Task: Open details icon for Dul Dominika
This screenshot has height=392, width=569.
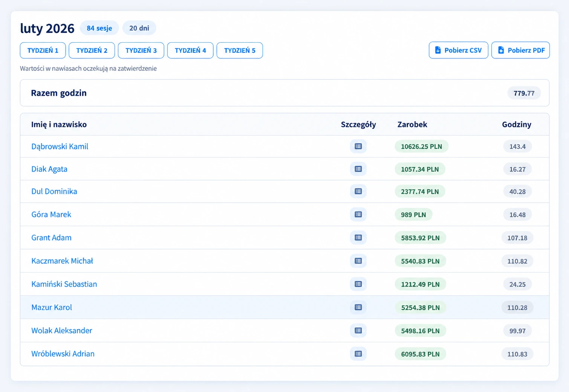Action: pyautogui.click(x=358, y=191)
